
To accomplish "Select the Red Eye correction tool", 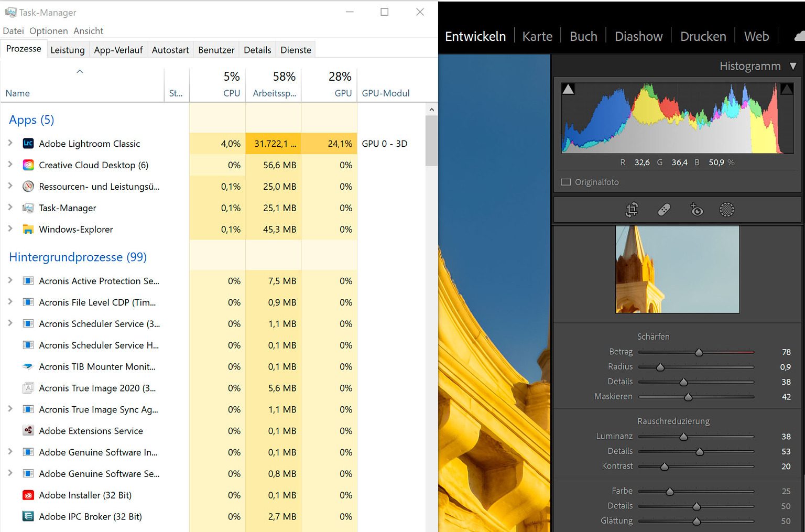I will click(x=696, y=210).
